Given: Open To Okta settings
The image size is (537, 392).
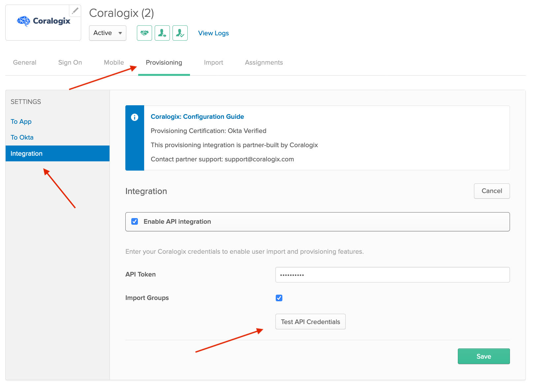Looking at the screenshot, I should (22, 137).
